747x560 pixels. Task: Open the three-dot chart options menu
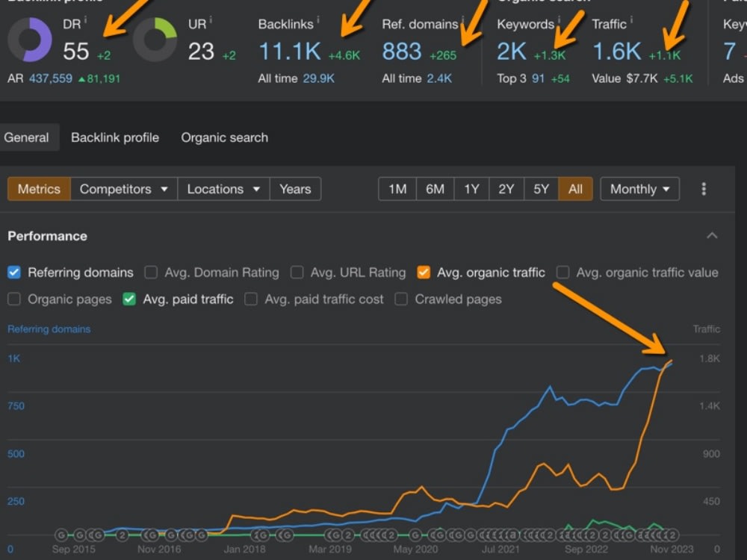click(x=704, y=189)
